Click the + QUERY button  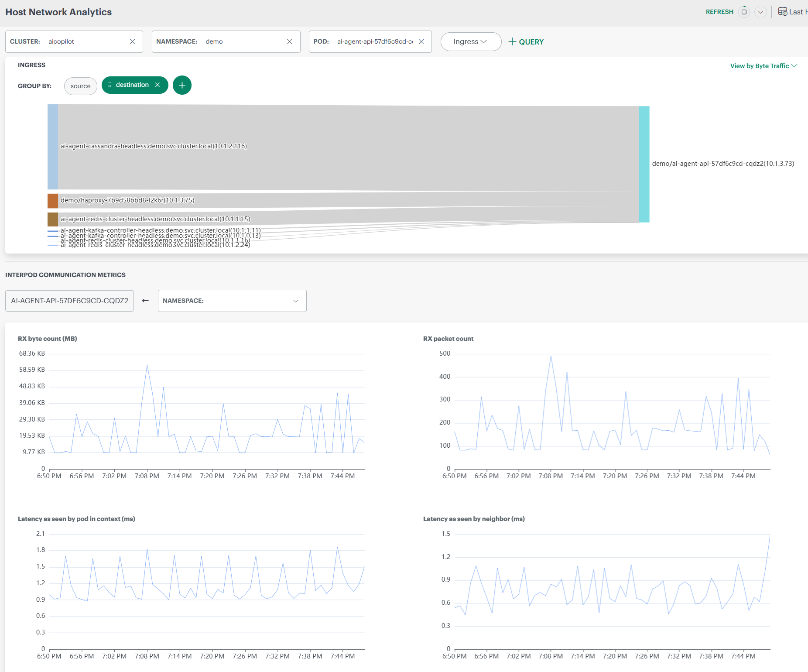[x=526, y=42]
